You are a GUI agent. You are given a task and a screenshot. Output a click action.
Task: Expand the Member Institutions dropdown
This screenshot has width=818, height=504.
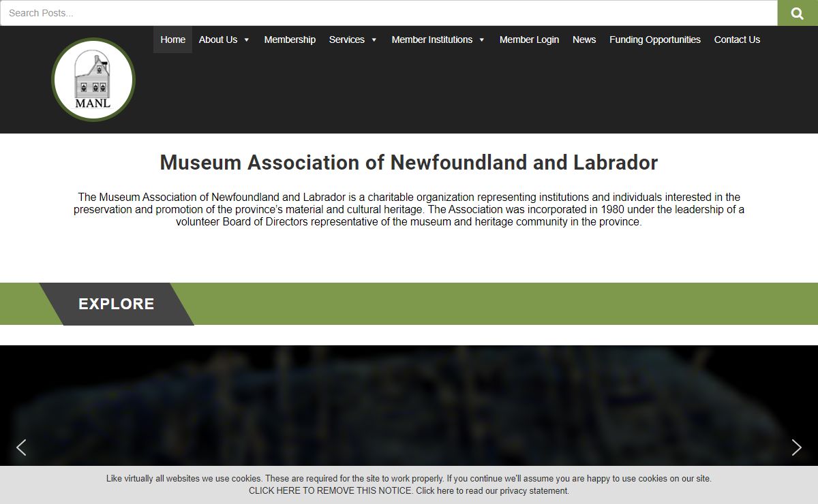point(438,40)
